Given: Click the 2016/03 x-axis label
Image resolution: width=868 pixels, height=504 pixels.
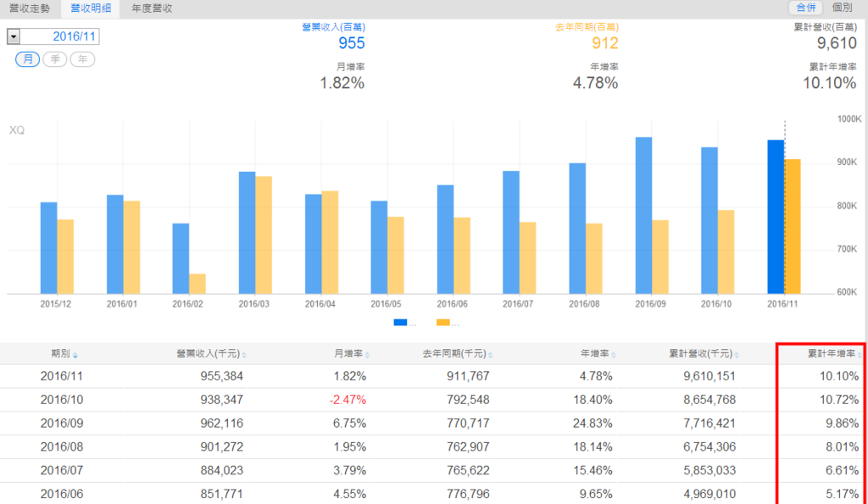Looking at the screenshot, I should click(x=254, y=304).
